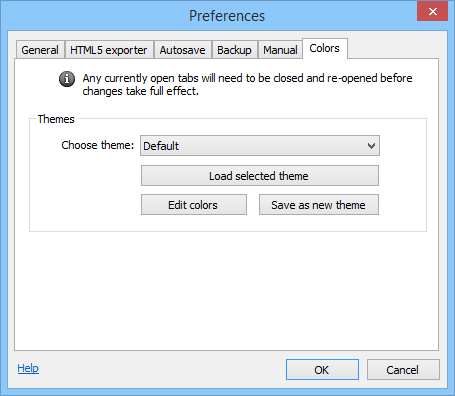Select the Backup tab
The height and width of the screenshot is (396, 455).
tap(234, 50)
